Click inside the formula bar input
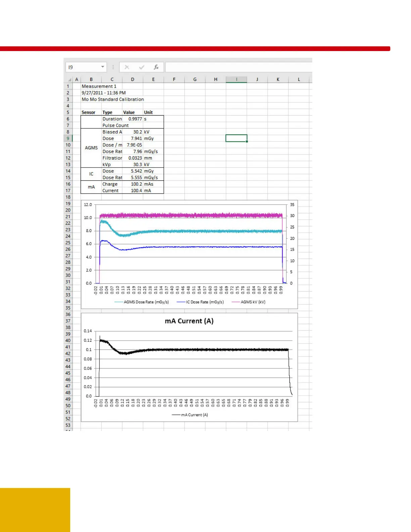Image resolution: width=411 pixels, height=532 pixels. pos(239,67)
